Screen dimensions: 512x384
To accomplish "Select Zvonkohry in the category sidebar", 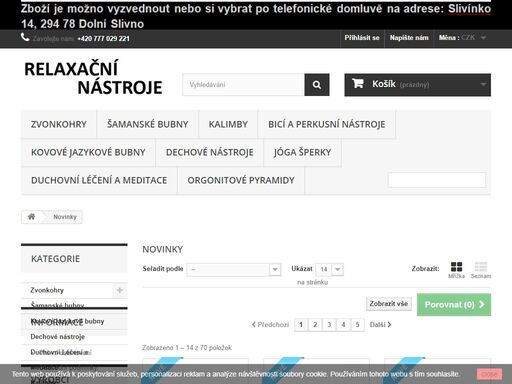I will click(47, 290).
